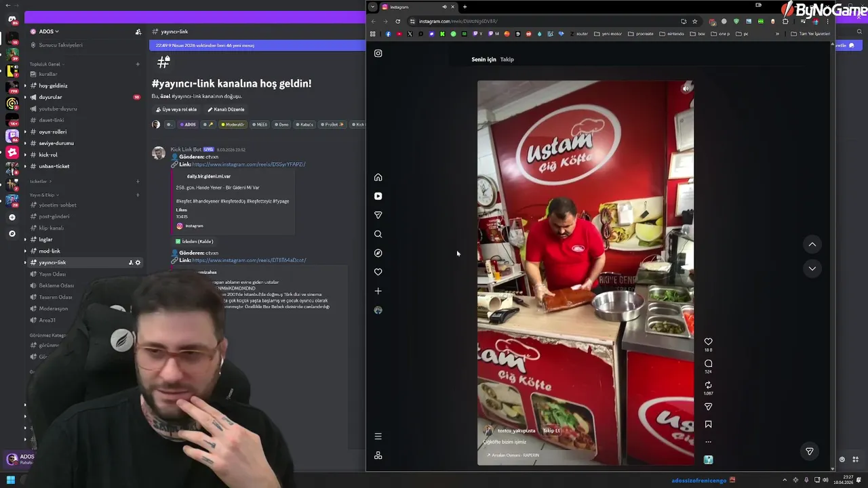Open the reel audio thumbnail
Screen dimensions: 868x488
click(708, 460)
